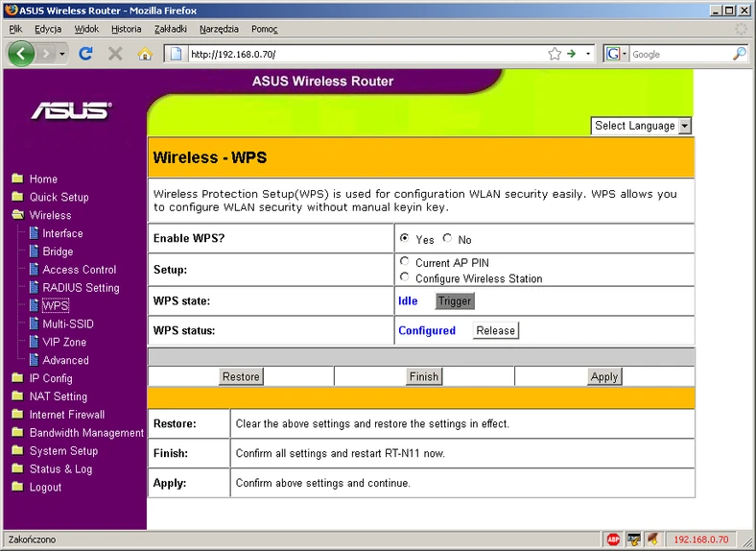Click the URL address field
Screen dimensions: 756x551
[365, 54]
